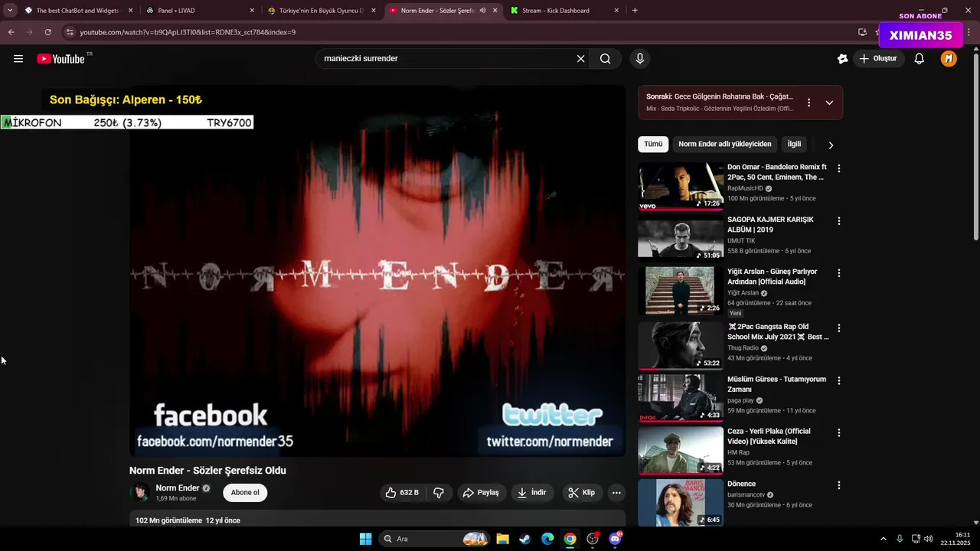Screen dimensions: 980x551
Task: Open Discord from the taskbar
Action: pyautogui.click(x=616, y=539)
